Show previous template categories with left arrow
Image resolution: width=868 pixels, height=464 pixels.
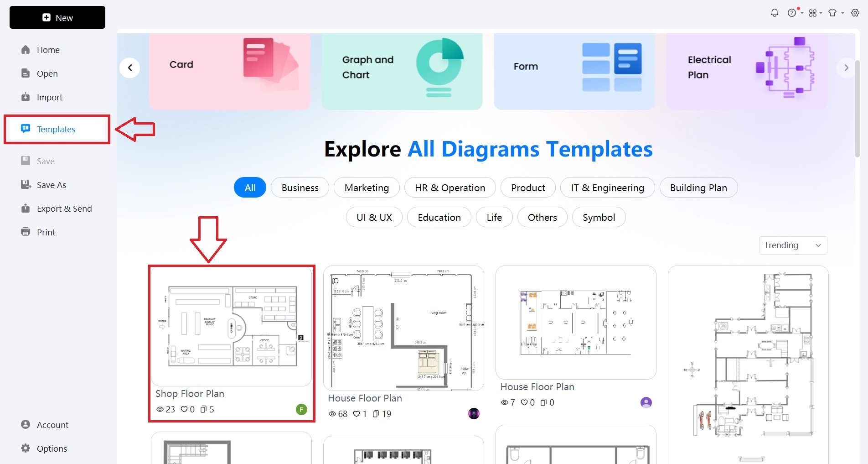(130, 68)
